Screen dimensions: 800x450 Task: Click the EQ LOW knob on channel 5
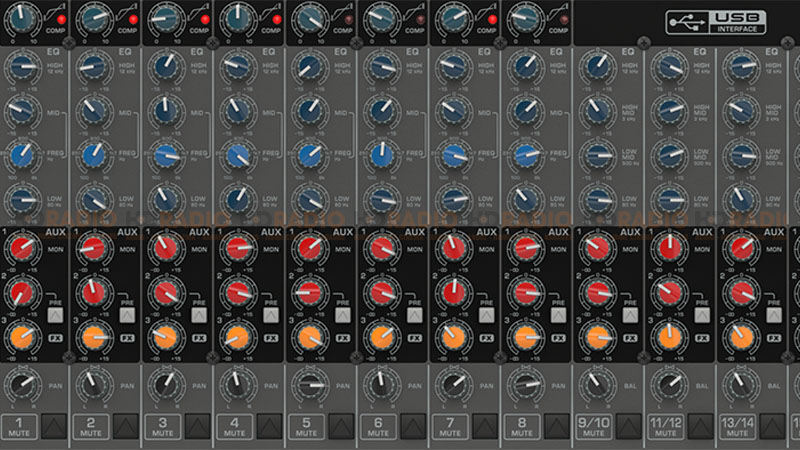pos(310,200)
